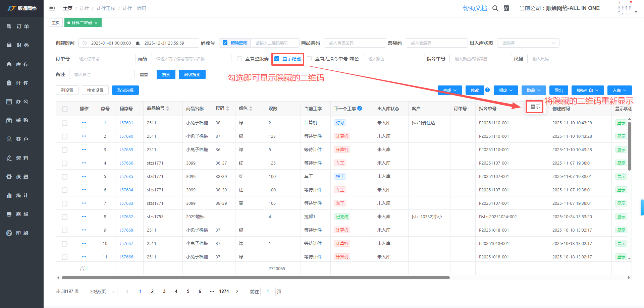
Task: Click the 输入订单号 input field
Action: (105, 59)
